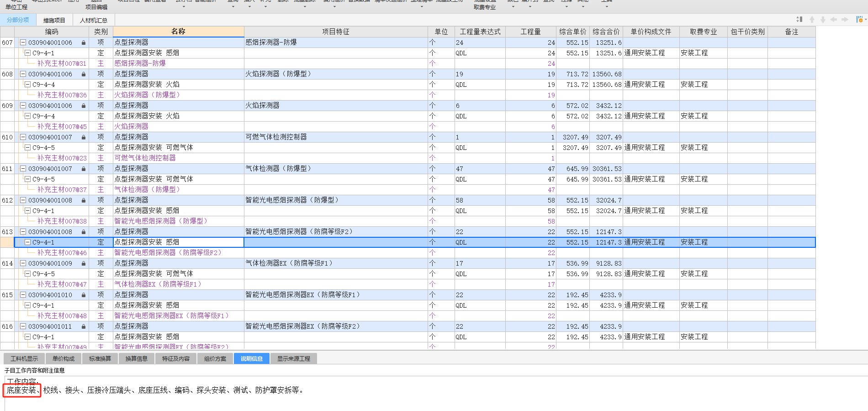Open the 标准换算 bottom tab
Screen dimensions: 868x411
(100, 358)
